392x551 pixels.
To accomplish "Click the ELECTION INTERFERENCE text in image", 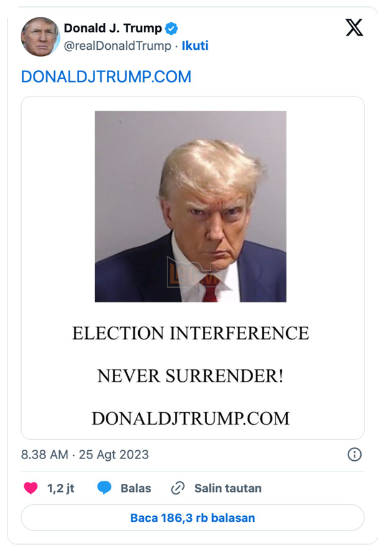I will click(190, 333).
